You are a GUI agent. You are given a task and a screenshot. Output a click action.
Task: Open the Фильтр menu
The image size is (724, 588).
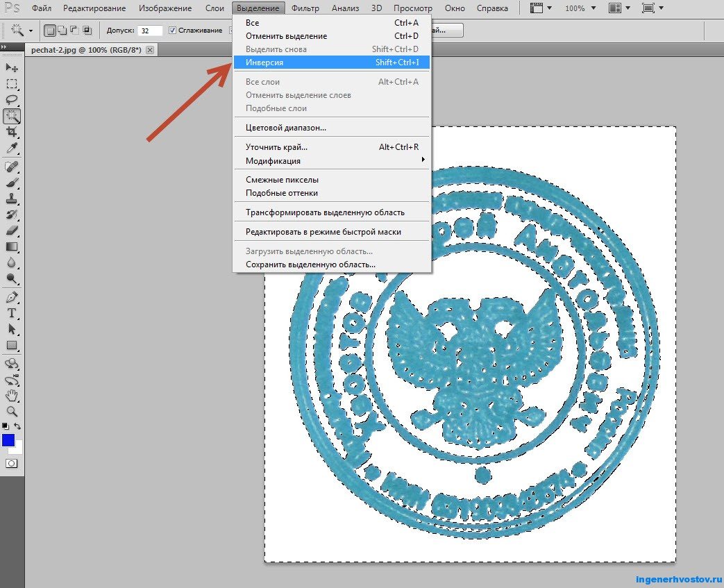pos(305,8)
